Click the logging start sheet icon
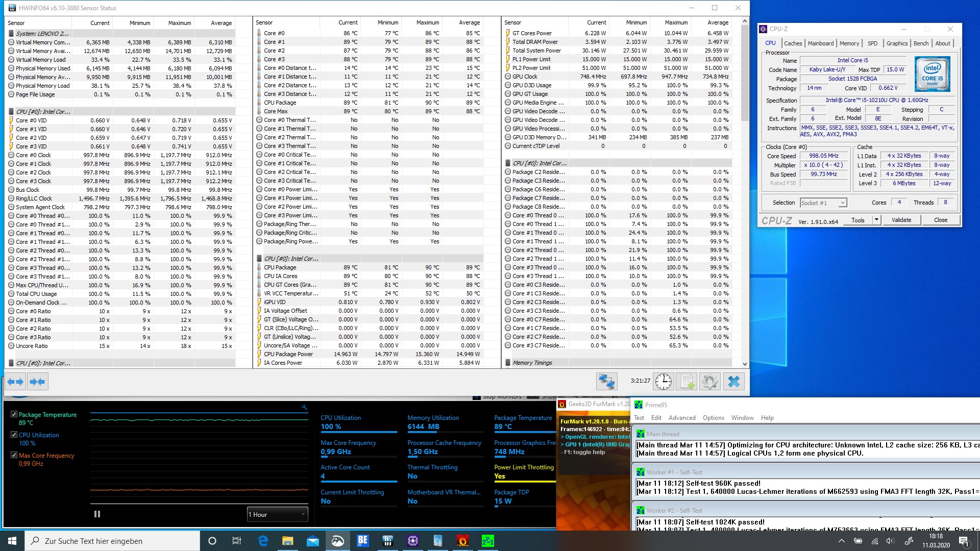Screen dimensions: 980x551 [x=687, y=382]
